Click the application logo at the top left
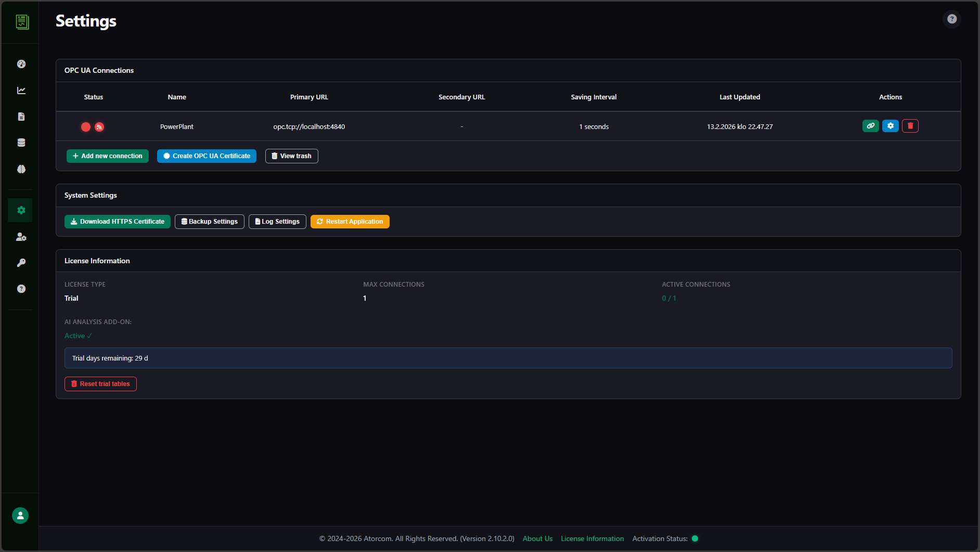The image size is (980, 552). pos(20,22)
